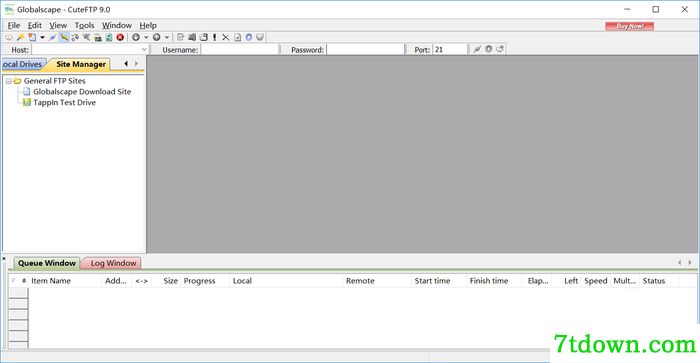Open the Host dropdown list arrow
The height and width of the screenshot is (363, 700).
coord(144,50)
